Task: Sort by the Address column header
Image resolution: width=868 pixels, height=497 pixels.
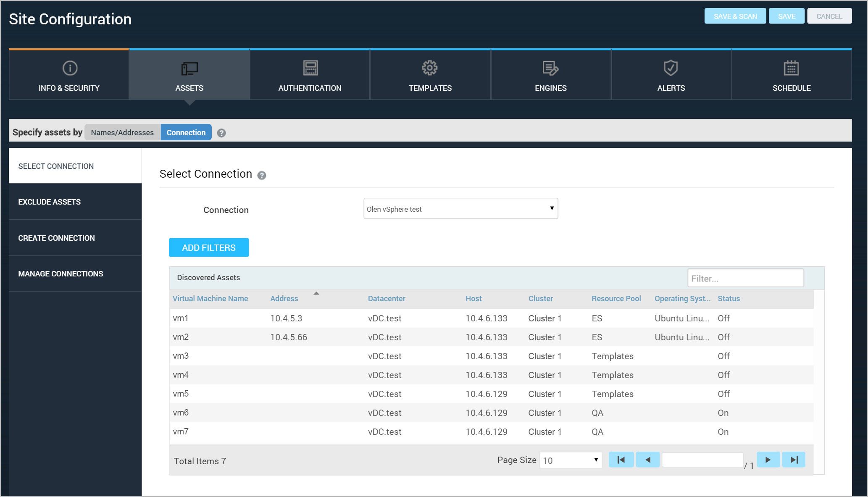Action: [284, 299]
